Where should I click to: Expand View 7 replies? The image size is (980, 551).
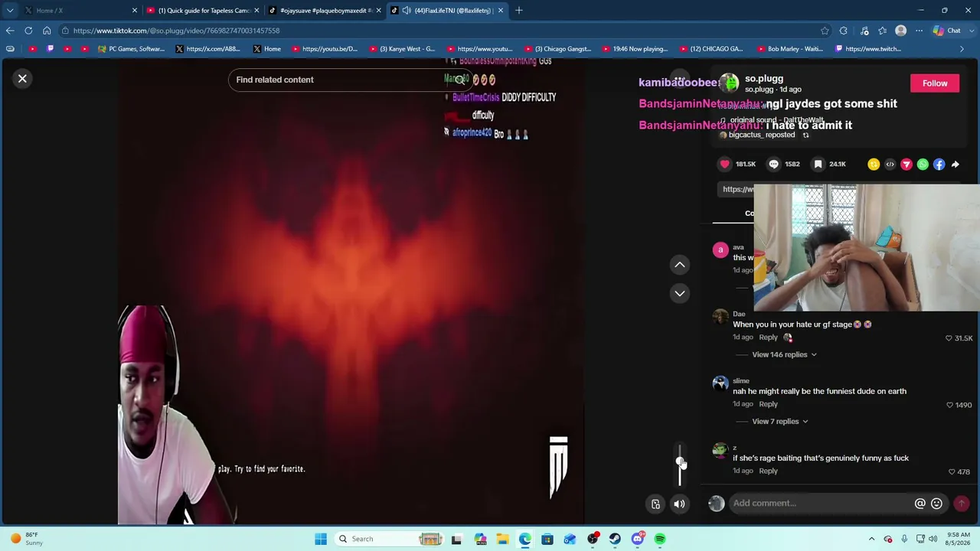[x=779, y=421]
